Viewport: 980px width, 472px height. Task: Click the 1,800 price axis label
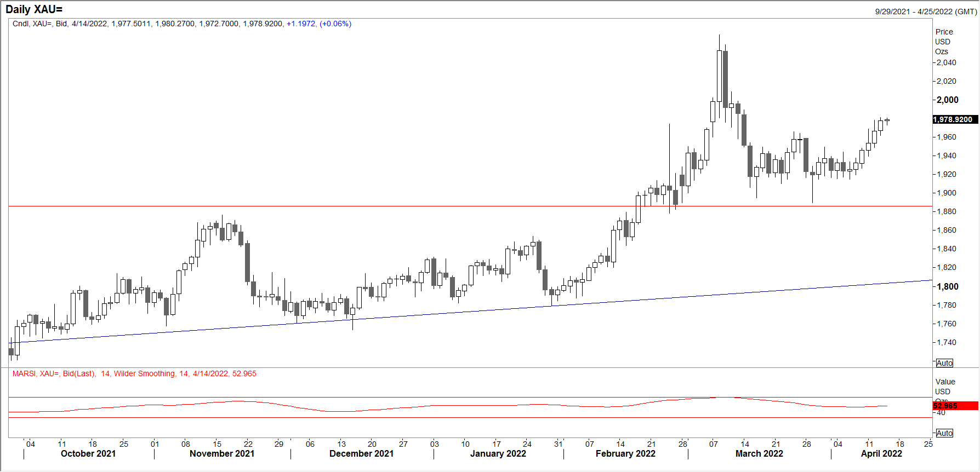(x=947, y=286)
